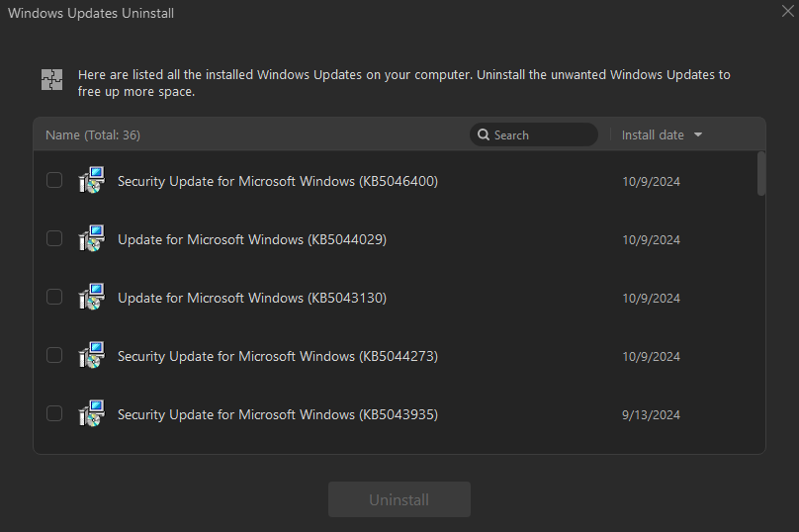Click installer icon for KB5044273 update
The image size is (799, 532).
(92, 355)
